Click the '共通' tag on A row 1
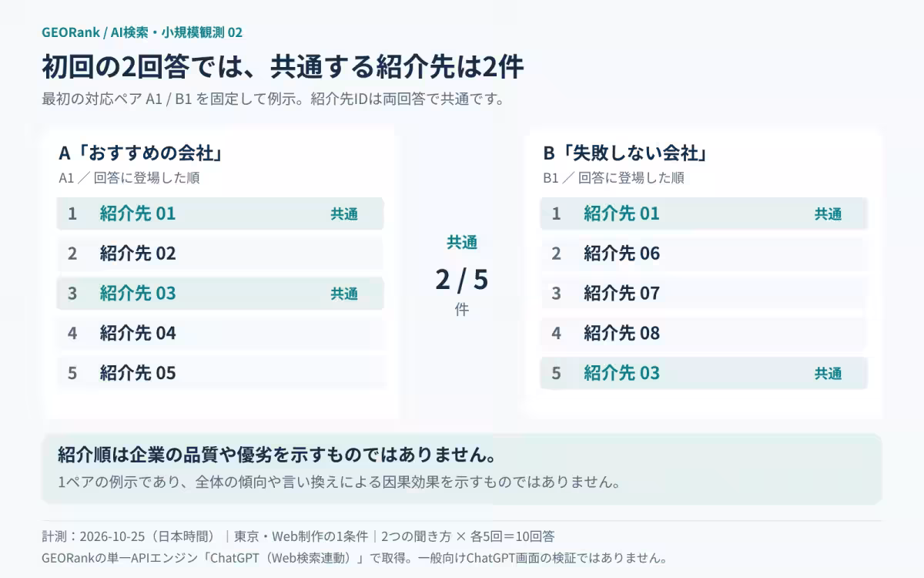924x578 pixels. (x=344, y=214)
